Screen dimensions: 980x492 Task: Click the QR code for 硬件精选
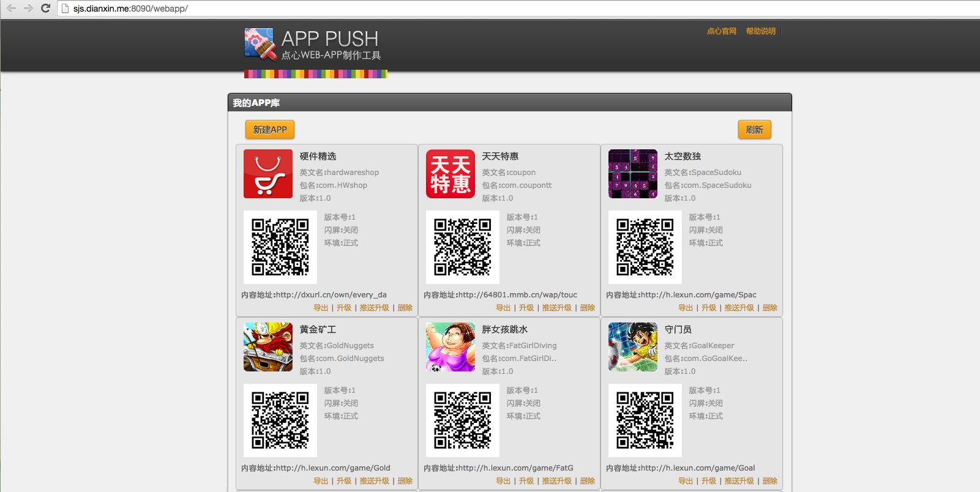click(x=280, y=247)
